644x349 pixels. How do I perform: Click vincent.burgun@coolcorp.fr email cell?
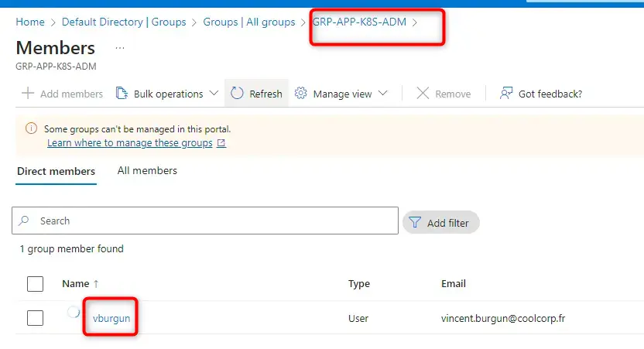tap(503, 318)
